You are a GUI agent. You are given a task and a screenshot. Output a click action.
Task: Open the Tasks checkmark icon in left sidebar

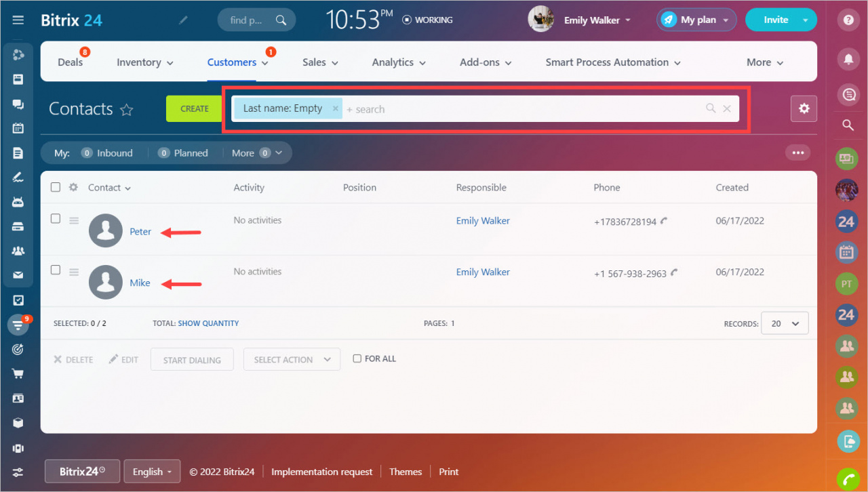tap(18, 300)
